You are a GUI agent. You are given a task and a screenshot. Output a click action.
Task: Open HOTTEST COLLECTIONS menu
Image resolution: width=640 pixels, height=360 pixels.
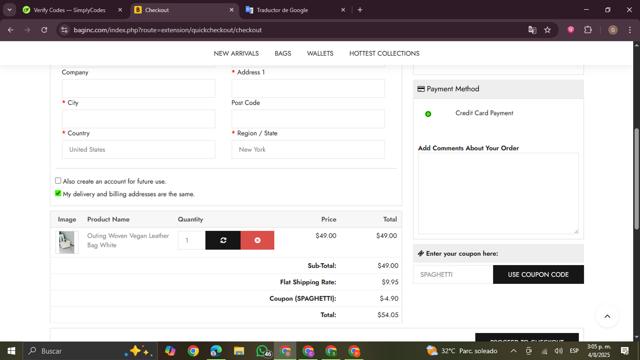click(384, 53)
